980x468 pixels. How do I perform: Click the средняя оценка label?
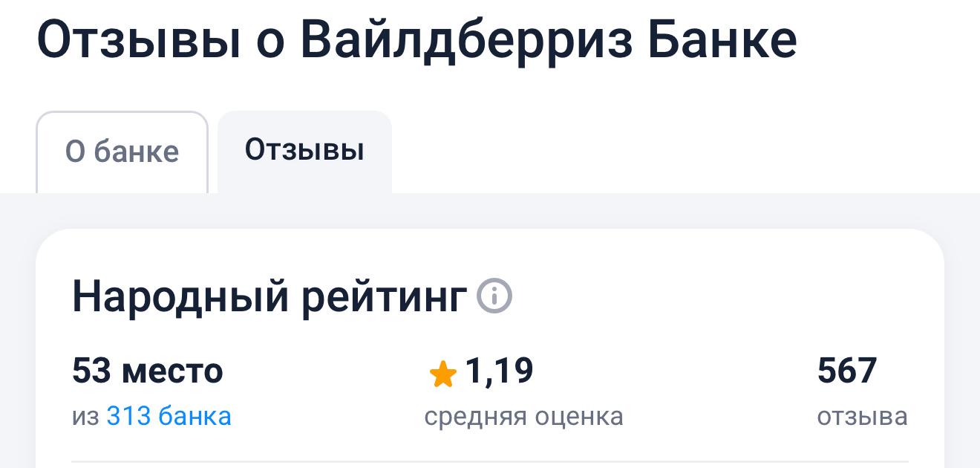coord(523,416)
